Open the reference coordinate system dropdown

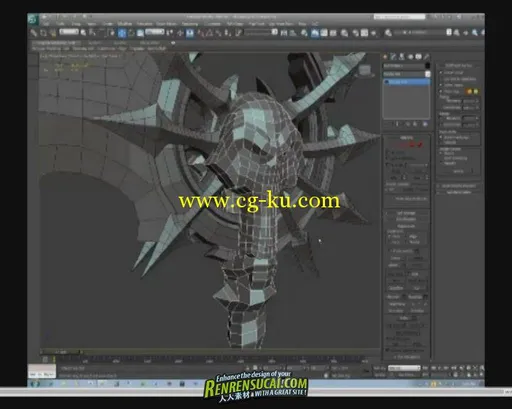155,32
